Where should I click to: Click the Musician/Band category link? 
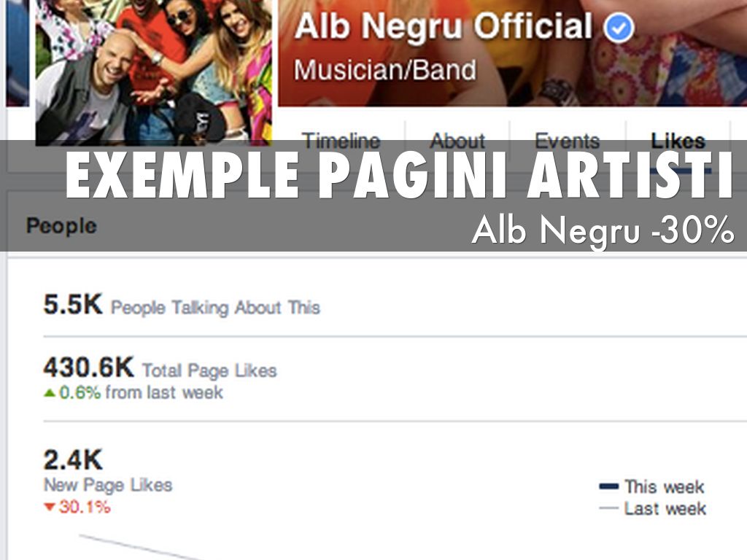[385, 70]
